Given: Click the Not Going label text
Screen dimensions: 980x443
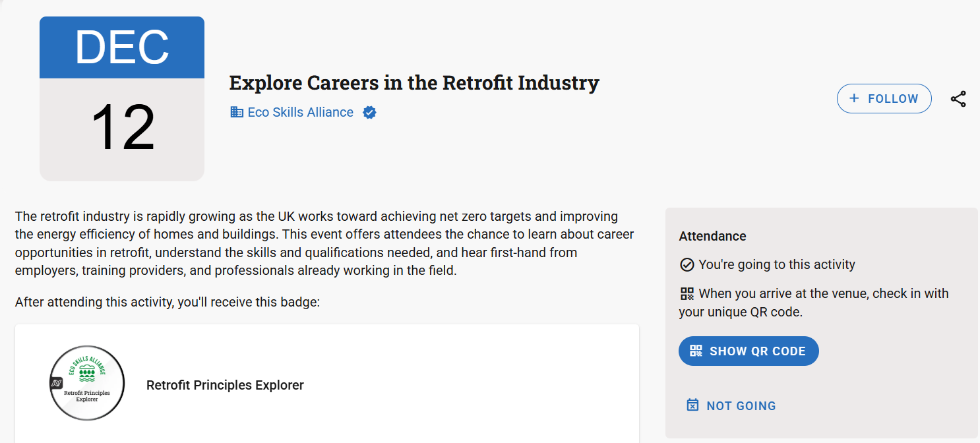Looking at the screenshot, I should [741, 406].
